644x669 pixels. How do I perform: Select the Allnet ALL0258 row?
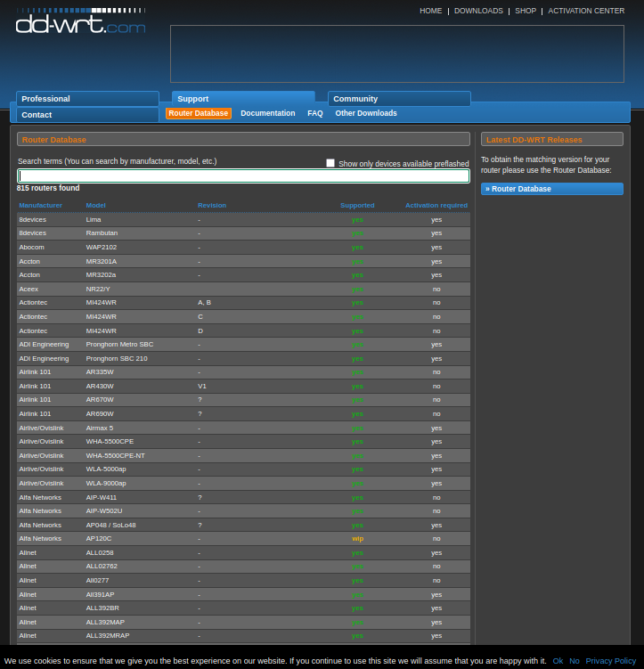coord(243,552)
